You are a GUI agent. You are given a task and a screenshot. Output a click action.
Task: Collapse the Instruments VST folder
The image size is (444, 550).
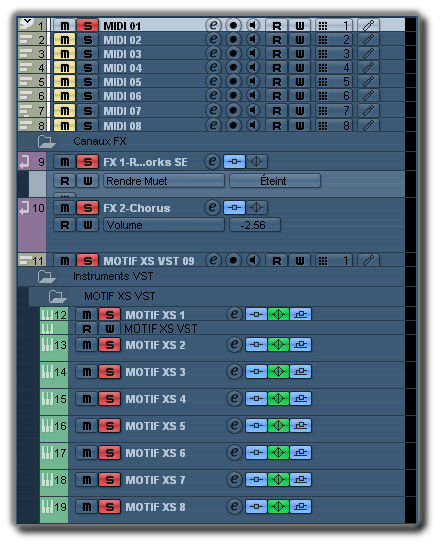tap(46, 276)
